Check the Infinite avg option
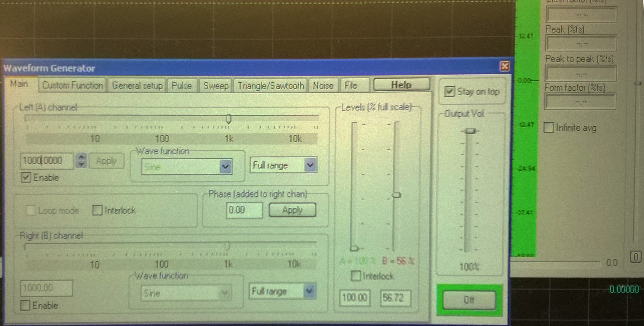Screen dimensions: 644x326 click(x=549, y=128)
